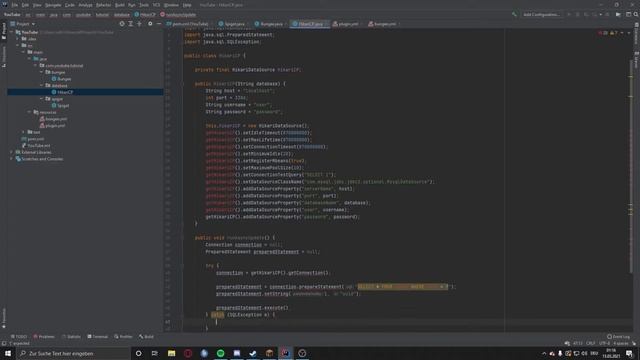This screenshot has height=360, width=640.
Task: Open the File menu
Action: 15,5
